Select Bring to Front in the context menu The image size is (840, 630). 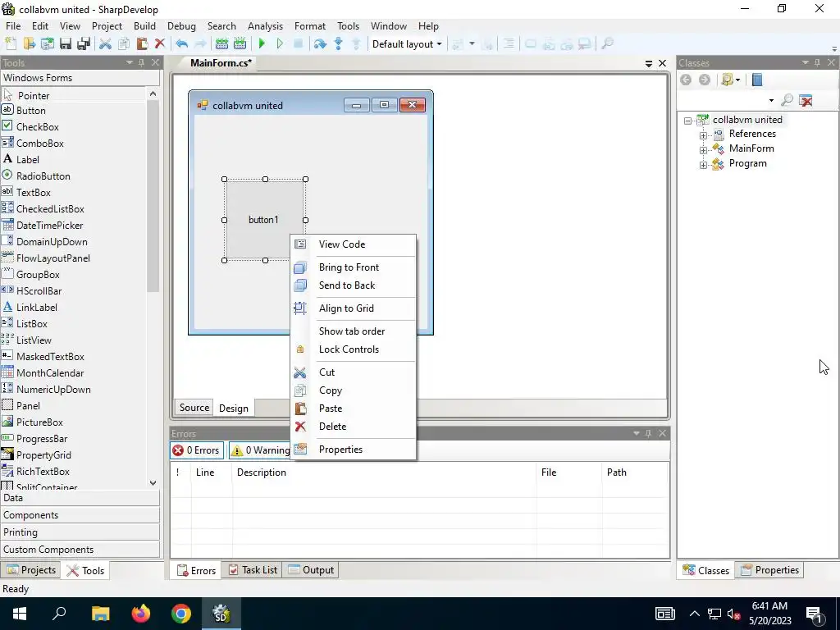(x=354, y=267)
